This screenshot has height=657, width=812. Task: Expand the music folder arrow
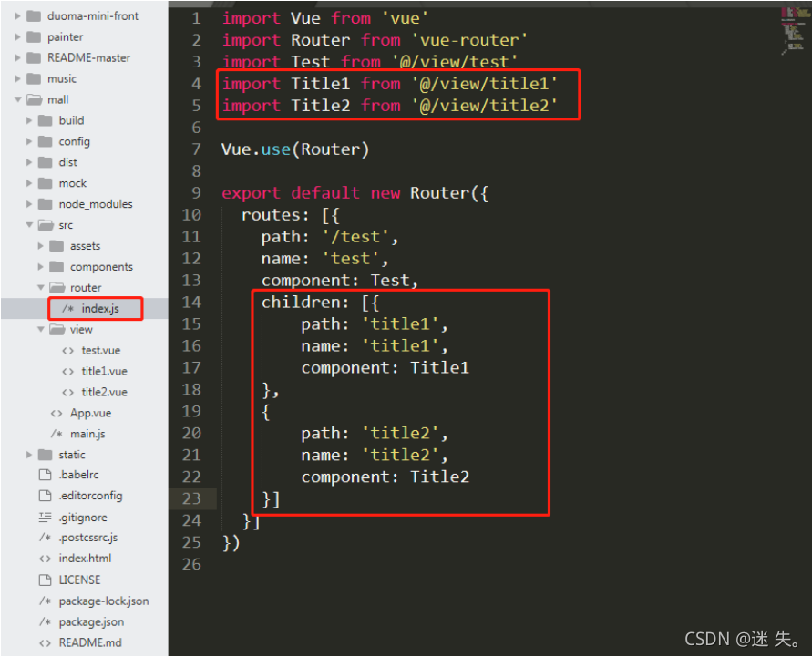(17, 78)
